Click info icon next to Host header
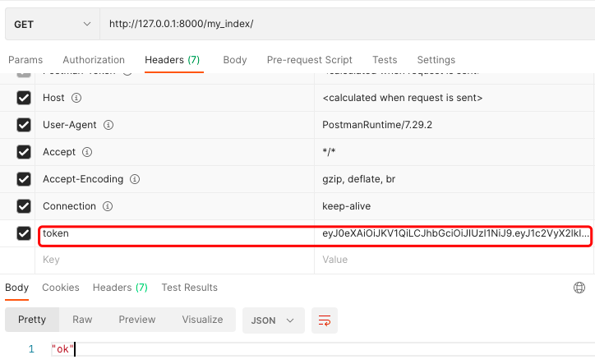 76,98
